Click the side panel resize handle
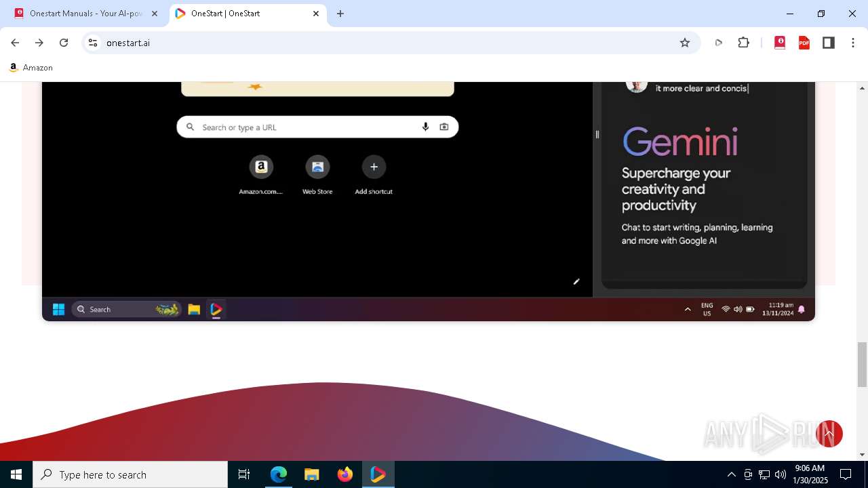The height and width of the screenshot is (488, 868). pos(597,134)
